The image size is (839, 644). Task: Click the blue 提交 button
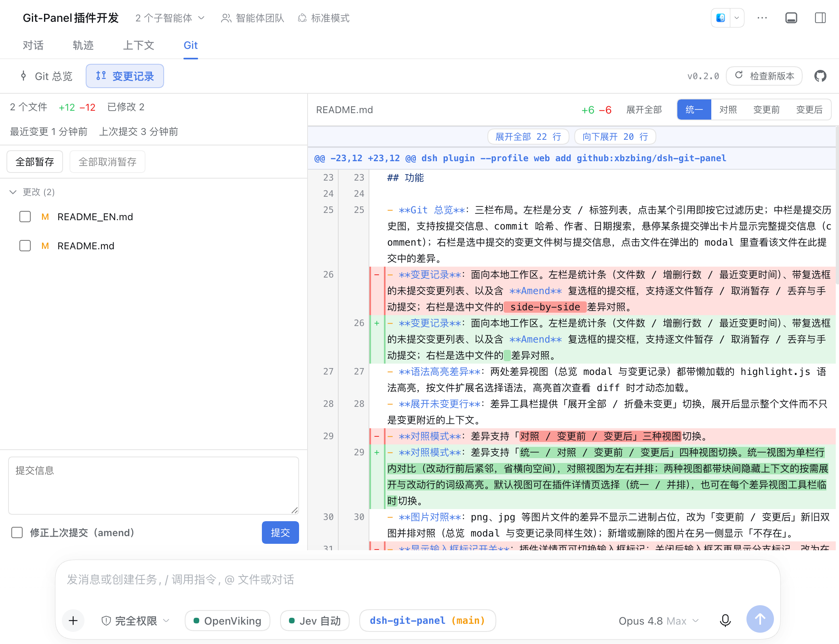(280, 532)
